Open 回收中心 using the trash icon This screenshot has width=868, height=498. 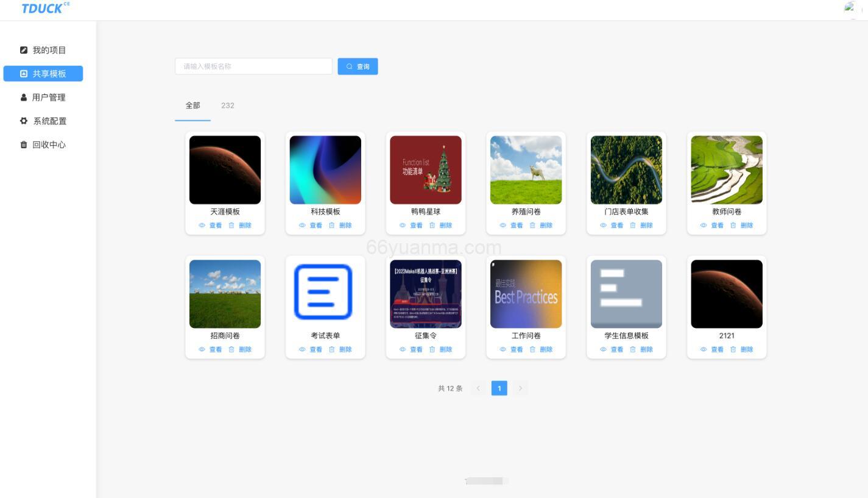click(24, 144)
